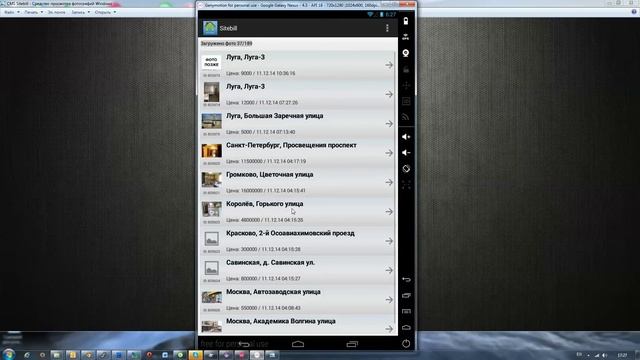The image size is (640, 360).
Task: Open arrow for Громково, Цветочная улица
Action: [x=389, y=182]
